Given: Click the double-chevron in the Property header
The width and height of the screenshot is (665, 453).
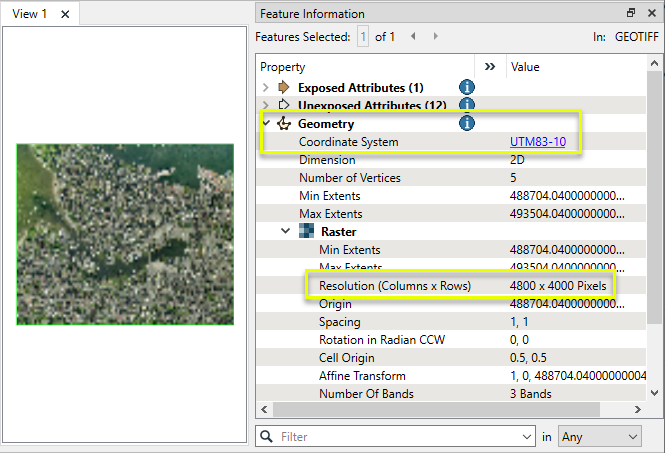Looking at the screenshot, I should [x=489, y=66].
